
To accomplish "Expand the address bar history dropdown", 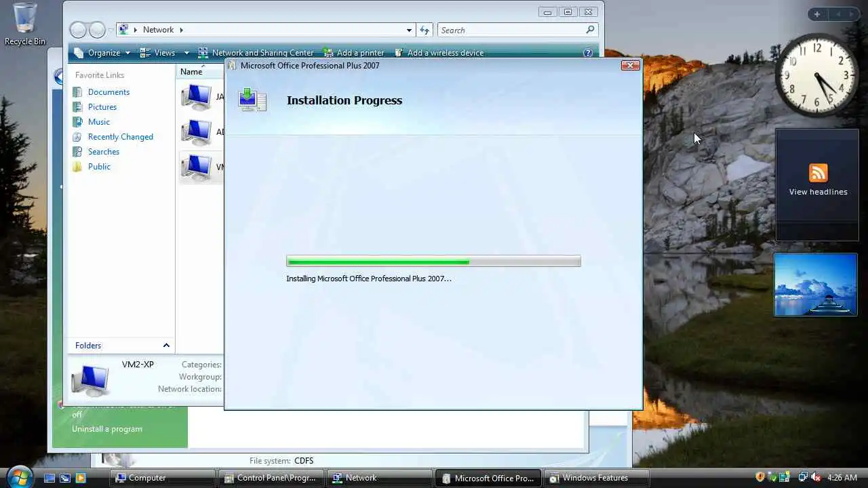I will (x=409, y=30).
